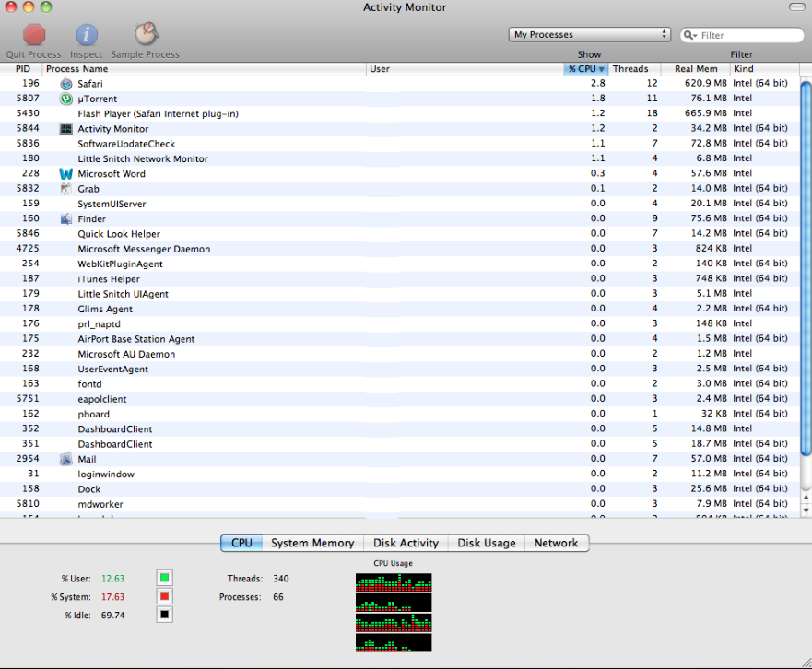
Task: Click the Grab app icon in list
Action: (65, 189)
